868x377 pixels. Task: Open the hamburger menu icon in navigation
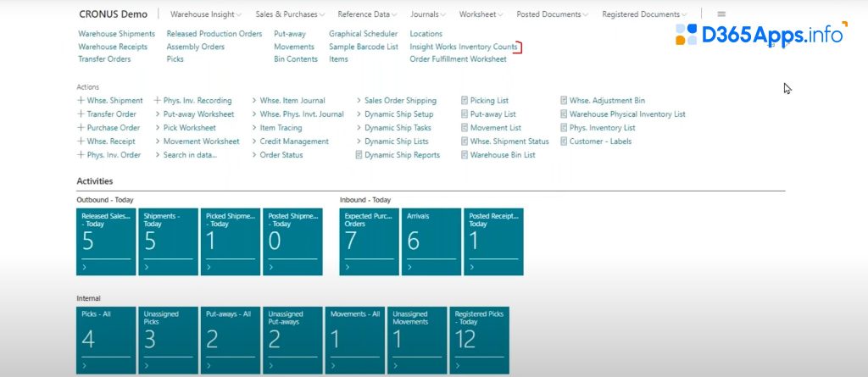[x=721, y=14]
